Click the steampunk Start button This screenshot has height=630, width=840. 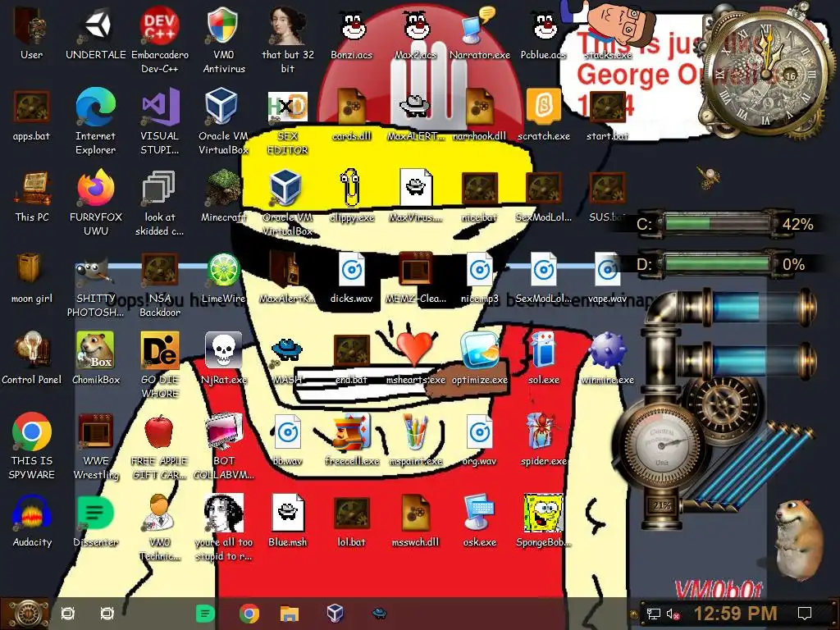tap(25, 614)
